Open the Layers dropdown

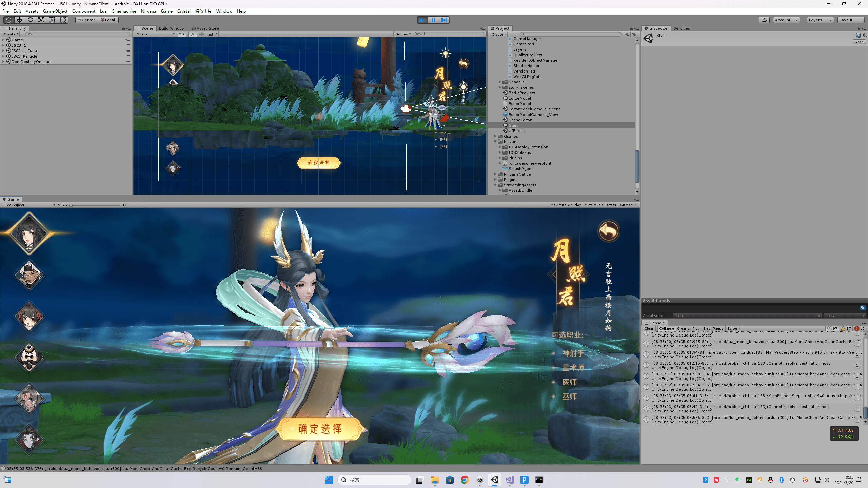pyautogui.click(x=820, y=20)
